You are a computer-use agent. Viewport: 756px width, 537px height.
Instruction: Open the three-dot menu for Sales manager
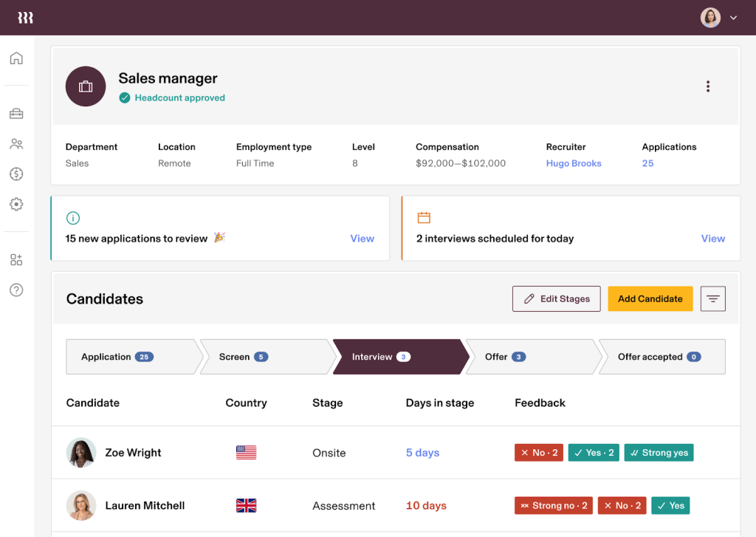coord(708,86)
